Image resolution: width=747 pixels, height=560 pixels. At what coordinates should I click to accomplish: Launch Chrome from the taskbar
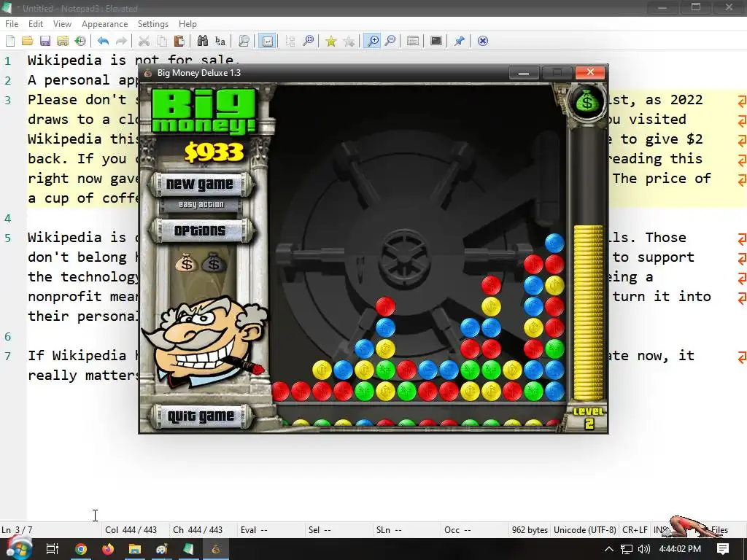81,549
